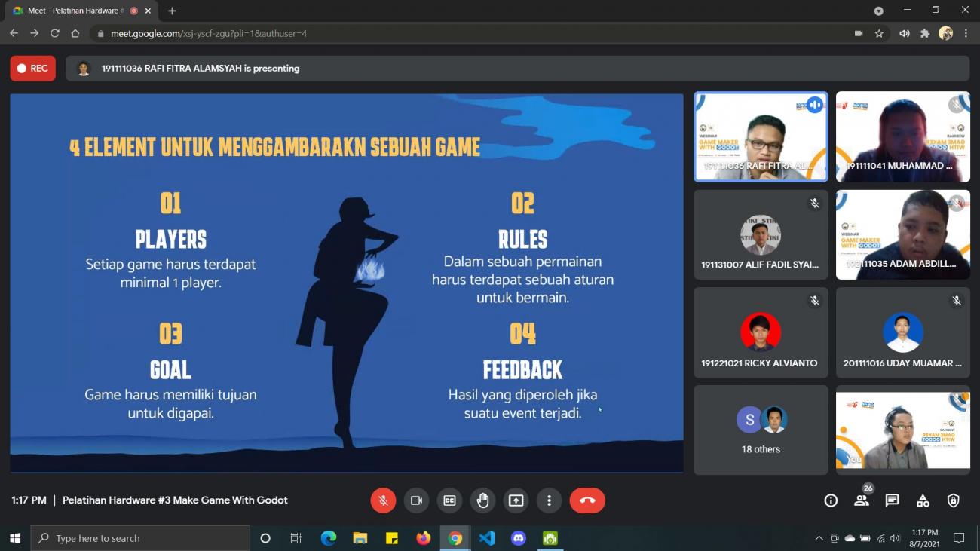Show the participants list with 26 badge
The image size is (980, 551).
coord(861,500)
